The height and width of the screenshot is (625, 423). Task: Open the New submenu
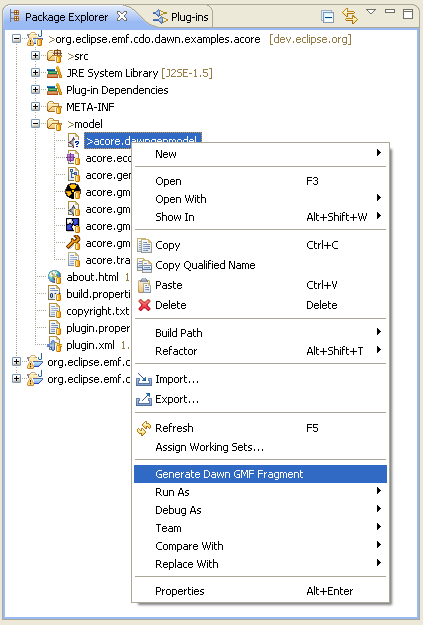point(260,154)
